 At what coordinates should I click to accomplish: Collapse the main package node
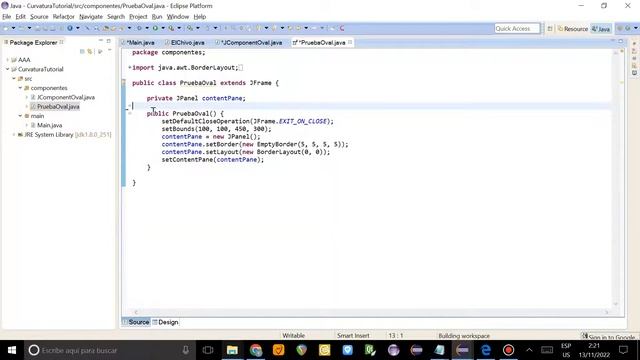(x=20, y=116)
